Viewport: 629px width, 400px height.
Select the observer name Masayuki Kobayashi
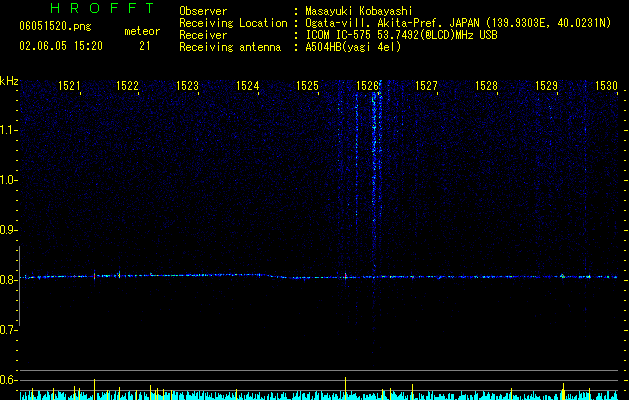coord(359,11)
